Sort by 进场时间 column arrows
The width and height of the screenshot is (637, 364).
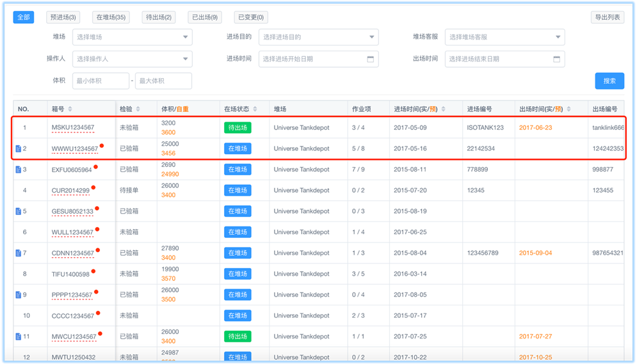[443, 109]
